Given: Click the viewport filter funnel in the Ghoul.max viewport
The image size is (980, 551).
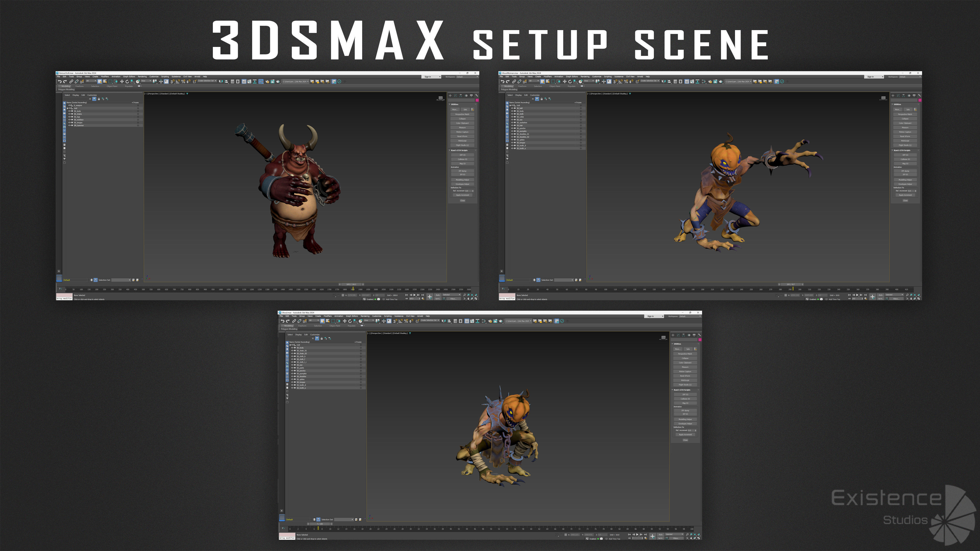Looking at the screenshot, I should [410, 333].
